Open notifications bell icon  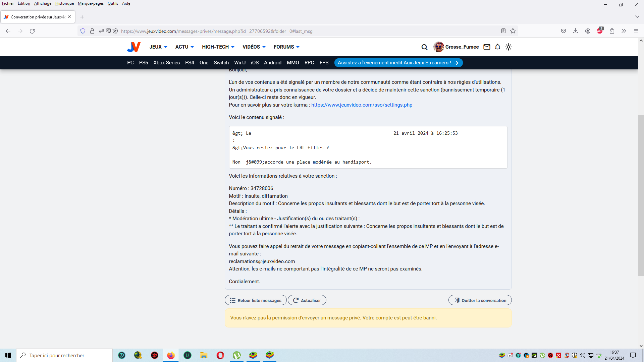point(497,47)
